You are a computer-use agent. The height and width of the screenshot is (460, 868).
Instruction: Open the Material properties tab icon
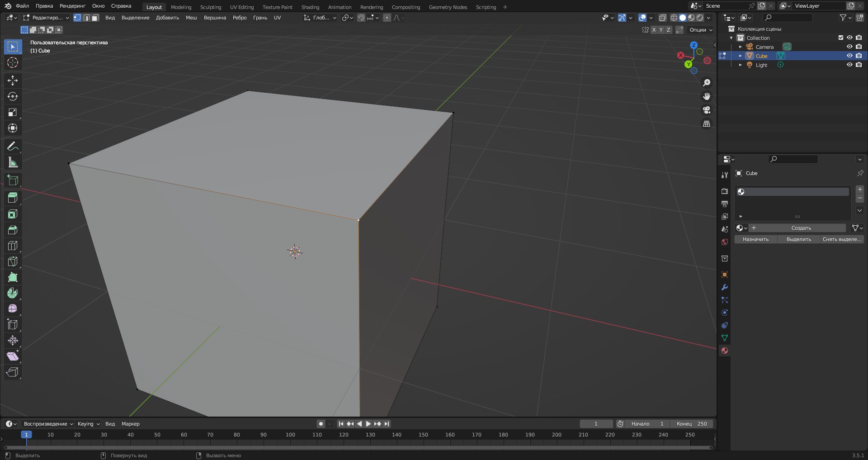tap(725, 351)
